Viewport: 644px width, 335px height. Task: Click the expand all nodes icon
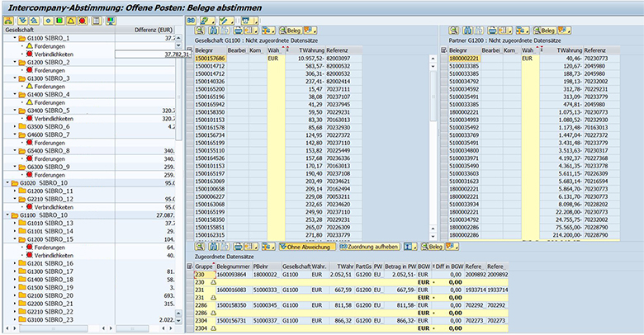[23, 21]
